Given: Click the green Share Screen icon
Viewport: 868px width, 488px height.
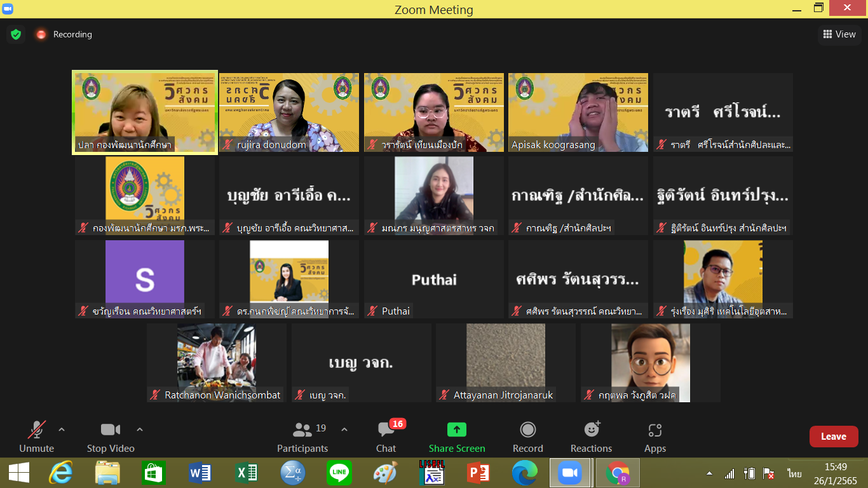Looking at the screenshot, I should click(x=457, y=430).
